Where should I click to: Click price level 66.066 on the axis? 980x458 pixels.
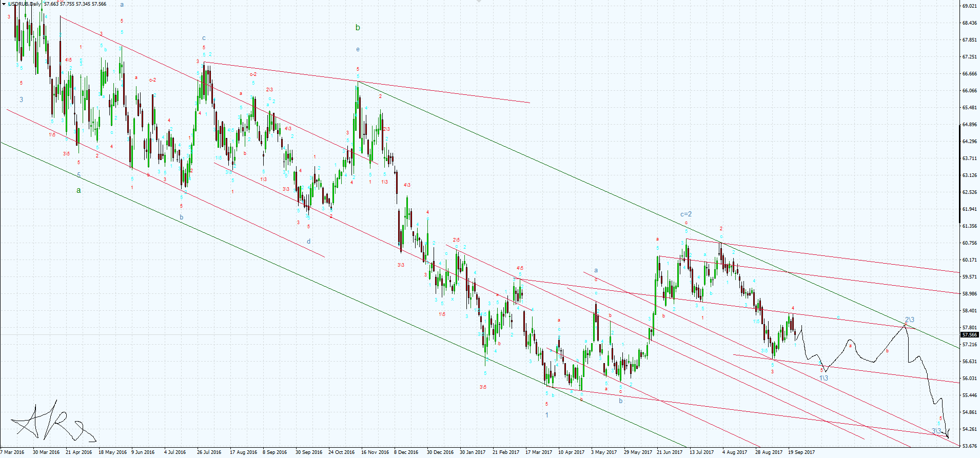(x=969, y=91)
